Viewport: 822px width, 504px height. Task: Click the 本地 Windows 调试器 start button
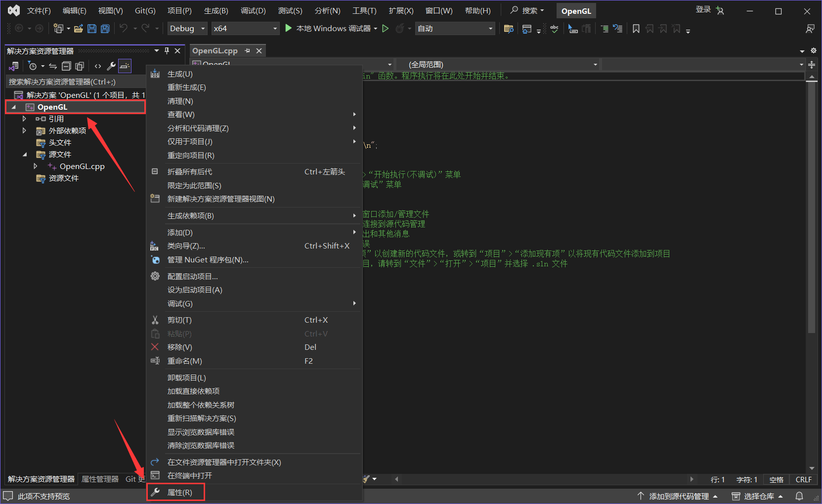[x=331, y=29]
